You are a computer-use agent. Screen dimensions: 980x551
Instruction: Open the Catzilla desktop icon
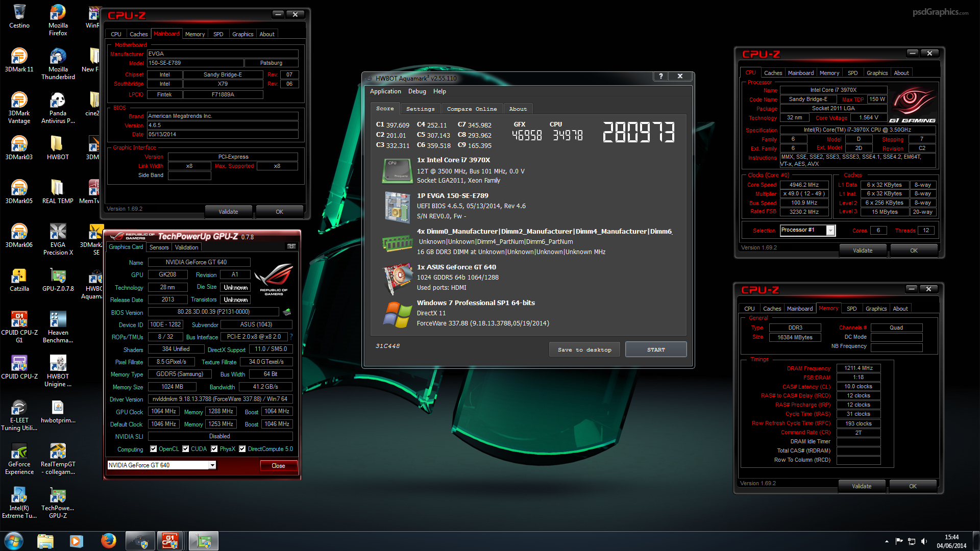click(19, 280)
